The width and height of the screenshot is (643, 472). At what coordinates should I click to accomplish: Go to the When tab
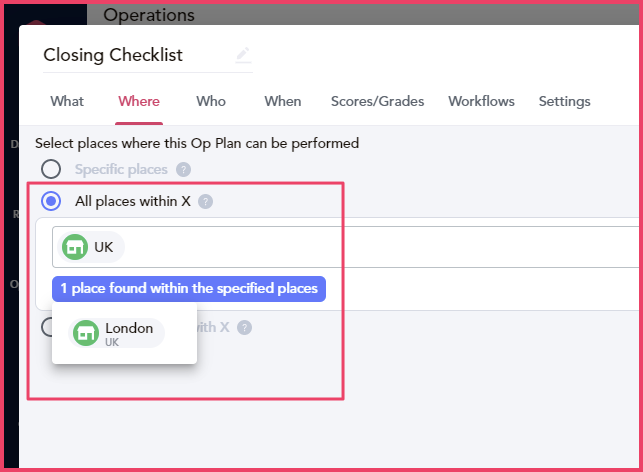coord(283,101)
